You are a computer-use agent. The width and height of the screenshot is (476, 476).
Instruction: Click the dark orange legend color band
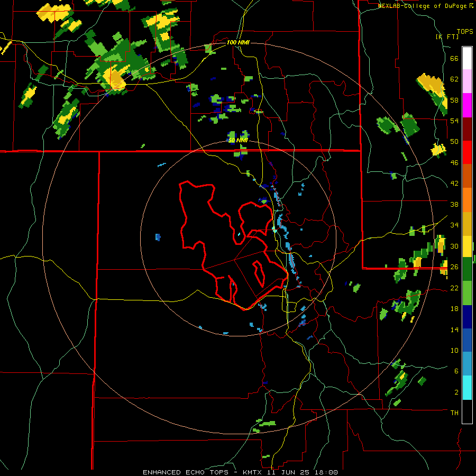(467, 176)
